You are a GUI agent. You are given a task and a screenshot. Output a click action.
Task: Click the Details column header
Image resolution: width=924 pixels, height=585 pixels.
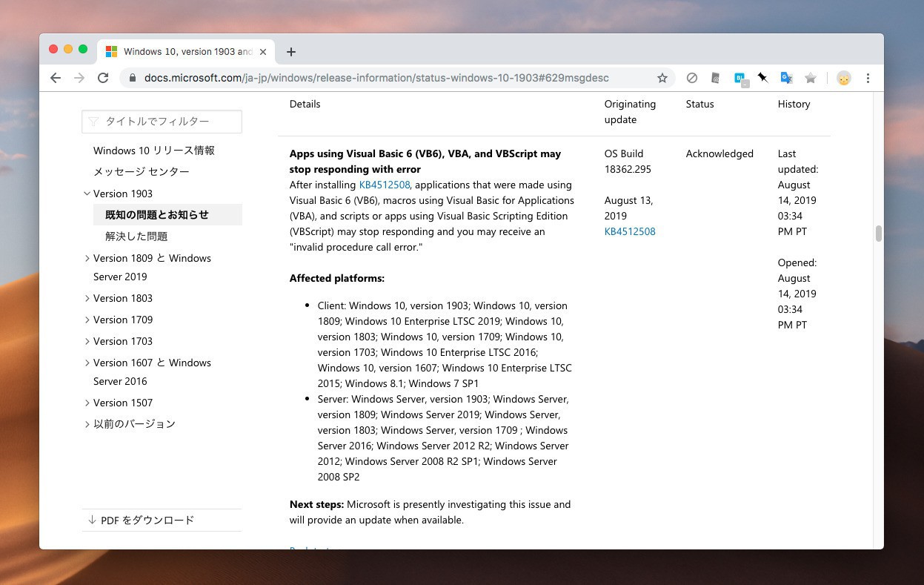[x=305, y=105]
